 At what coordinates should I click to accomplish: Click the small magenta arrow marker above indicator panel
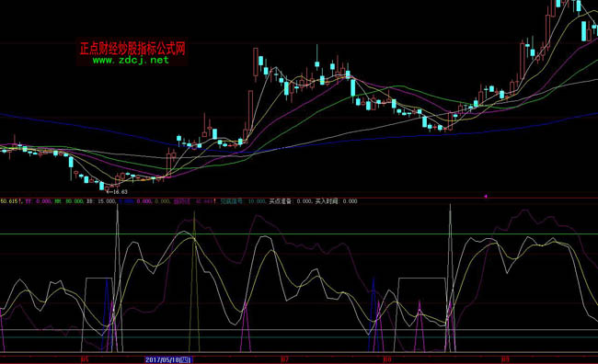tap(486, 197)
